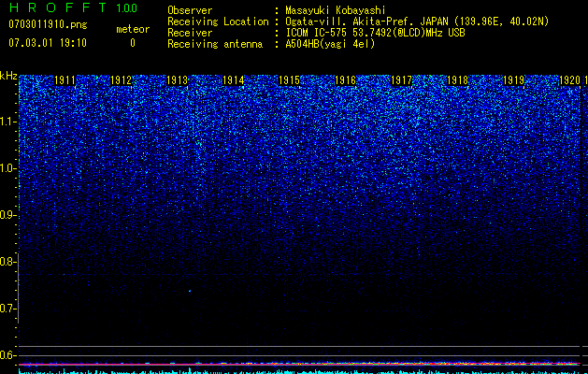Click the HROFFT program title
The height and width of the screenshot is (374, 588).
pyautogui.click(x=58, y=7)
